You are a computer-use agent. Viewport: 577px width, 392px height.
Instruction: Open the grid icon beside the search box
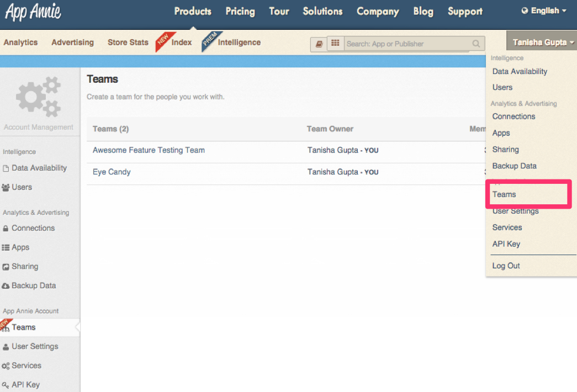click(x=335, y=43)
